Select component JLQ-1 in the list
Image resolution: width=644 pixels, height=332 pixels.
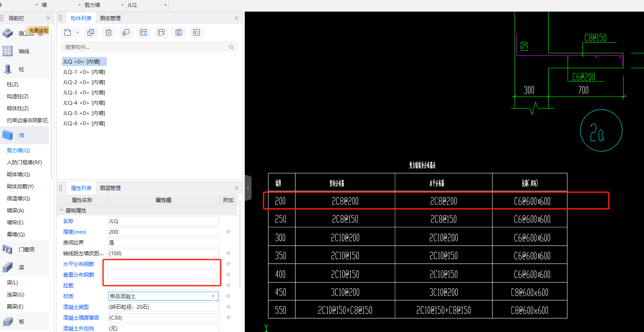coord(84,72)
